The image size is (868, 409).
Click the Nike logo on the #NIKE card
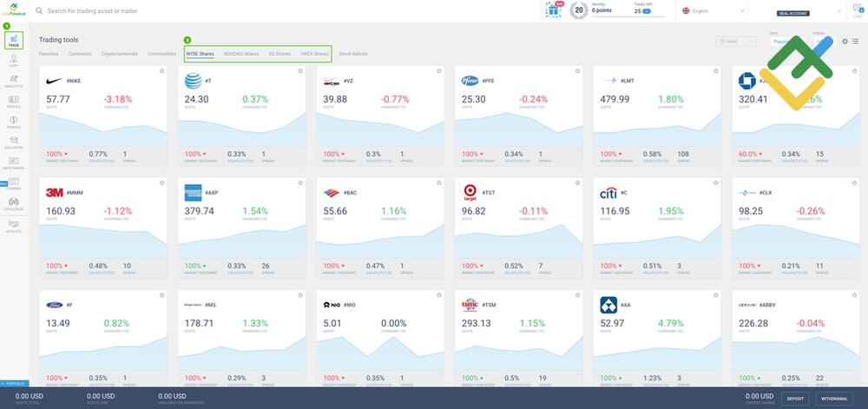click(54, 81)
